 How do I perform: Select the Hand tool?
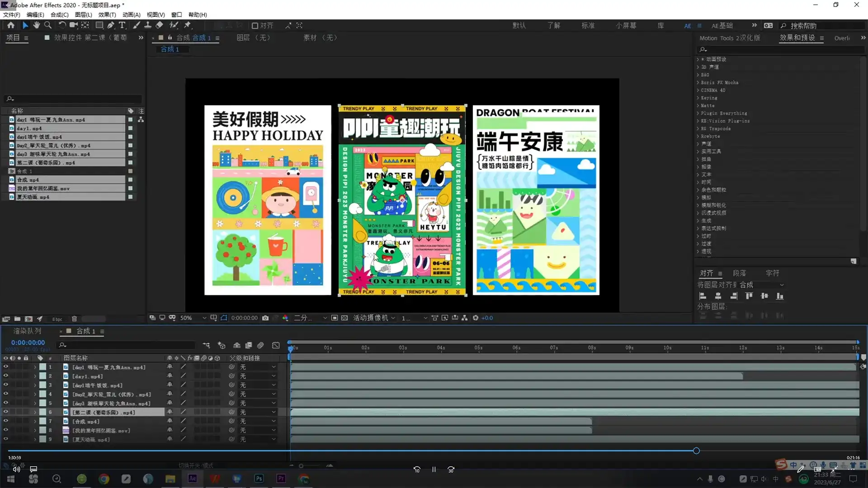[x=36, y=25]
